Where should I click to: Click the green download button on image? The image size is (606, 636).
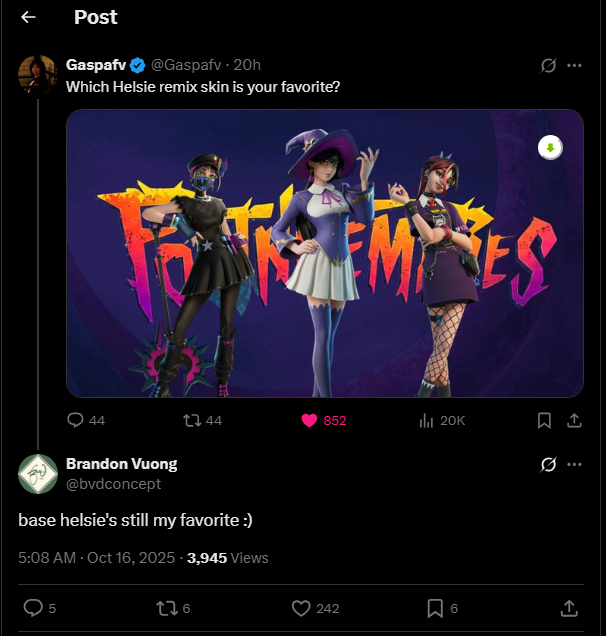point(550,148)
